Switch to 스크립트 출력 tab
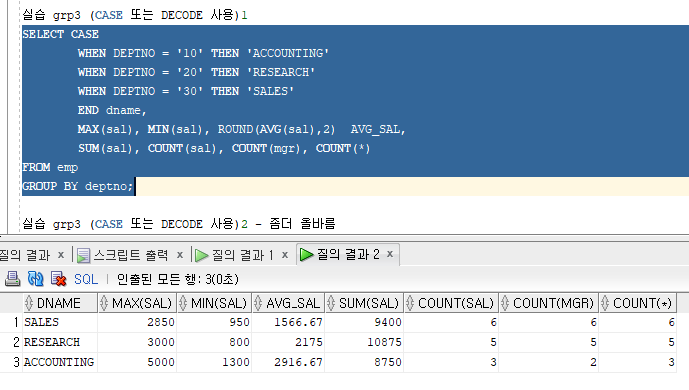 131,255
